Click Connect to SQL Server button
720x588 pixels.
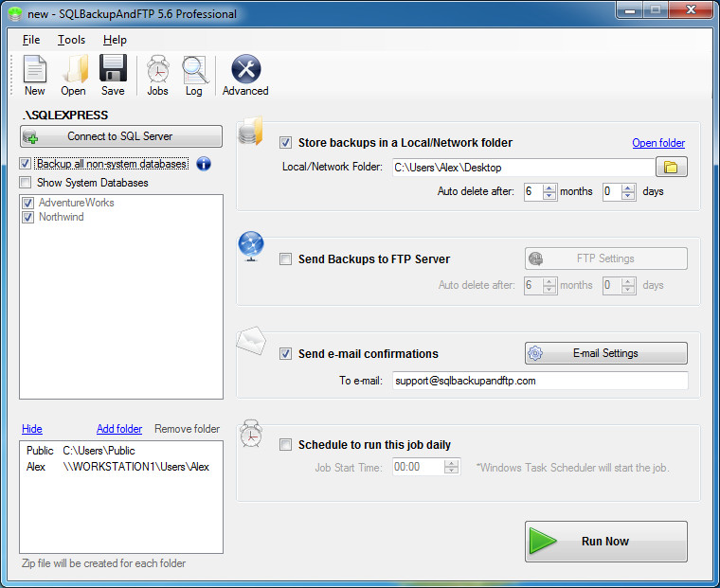[121, 136]
